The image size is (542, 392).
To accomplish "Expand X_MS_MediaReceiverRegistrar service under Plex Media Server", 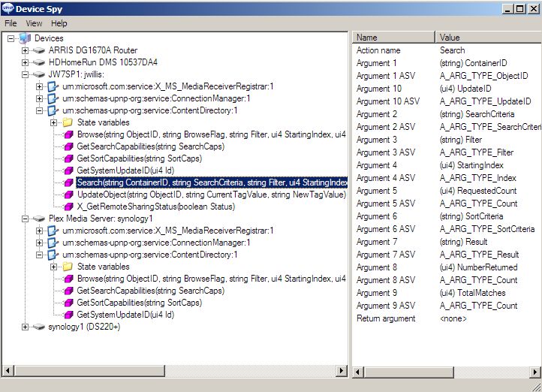I will [39, 231].
